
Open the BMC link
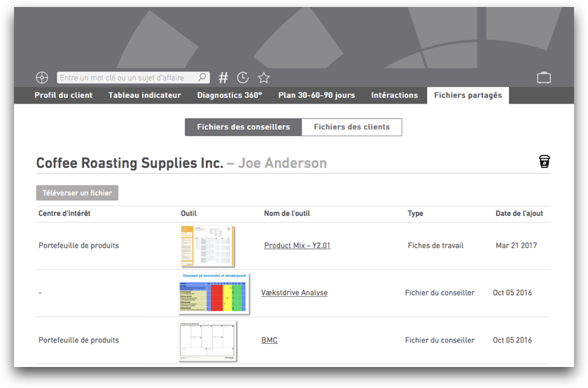[x=269, y=340]
